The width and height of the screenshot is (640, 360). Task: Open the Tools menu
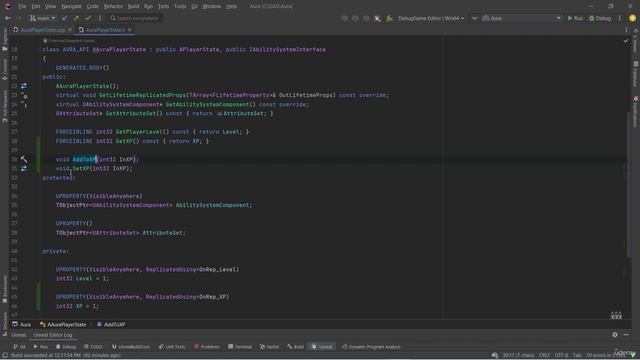point(180,6)
